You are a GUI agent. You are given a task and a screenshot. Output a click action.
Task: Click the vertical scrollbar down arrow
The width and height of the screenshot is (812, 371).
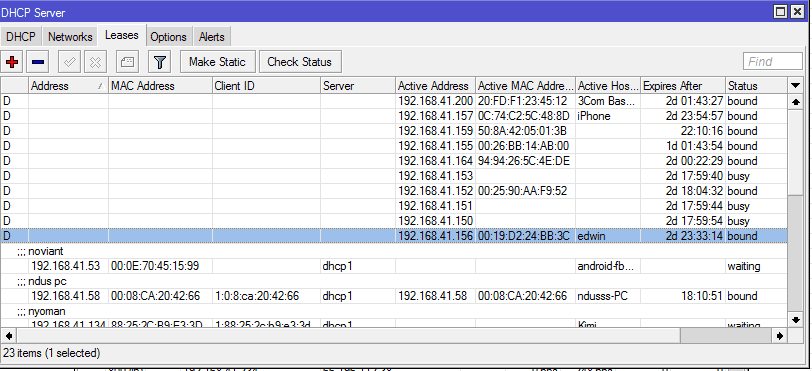pyautogui.click(x=796, y=319)
